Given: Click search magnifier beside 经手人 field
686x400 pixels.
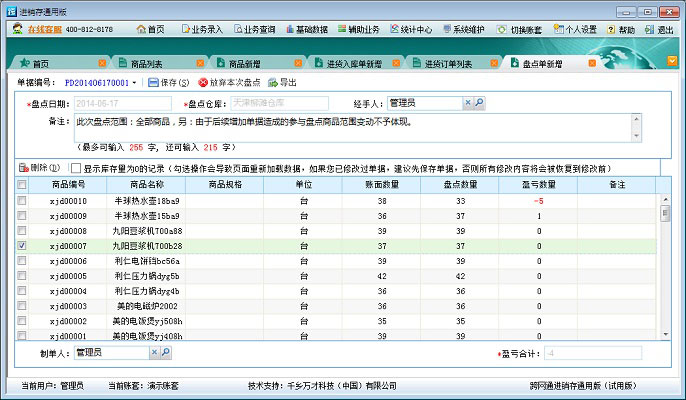Looking at the screenshot, I should (479, 103).
